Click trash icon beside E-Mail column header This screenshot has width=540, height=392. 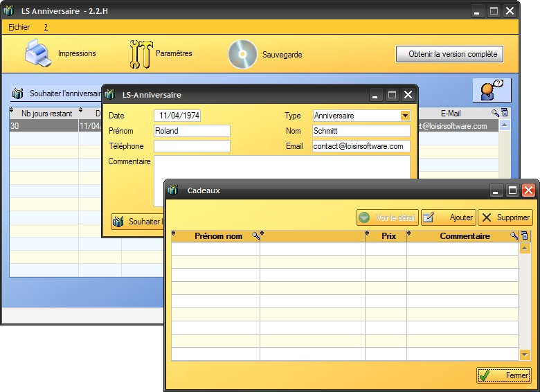coord(505,112)
